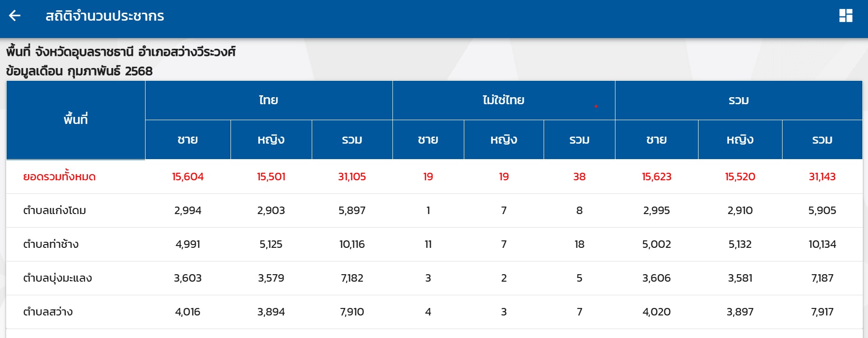The height and width of the screenshot is (338, 868).
Task: Click Thai male total 15,604
Action: click(188, 177)
